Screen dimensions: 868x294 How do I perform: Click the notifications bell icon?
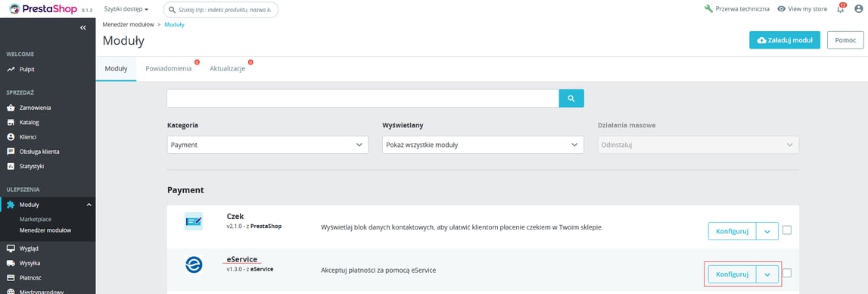(840, 9)
